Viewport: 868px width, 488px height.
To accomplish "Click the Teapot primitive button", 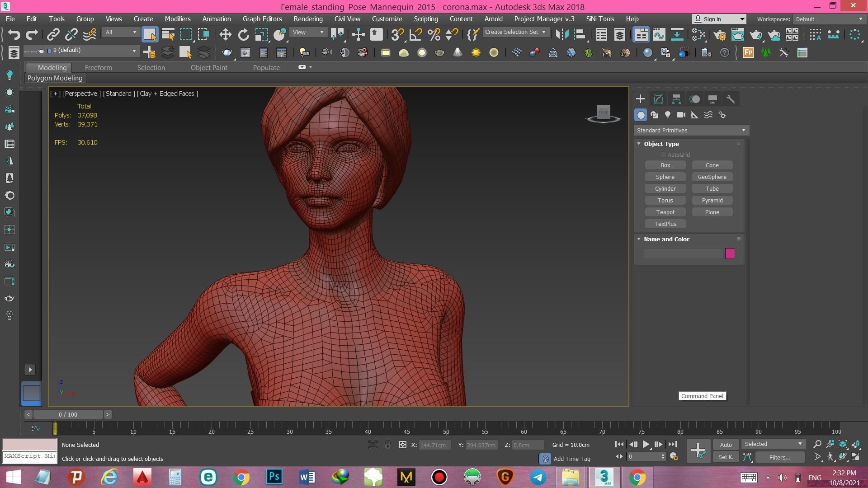I will pyautogui.click(x=665, y=212).
